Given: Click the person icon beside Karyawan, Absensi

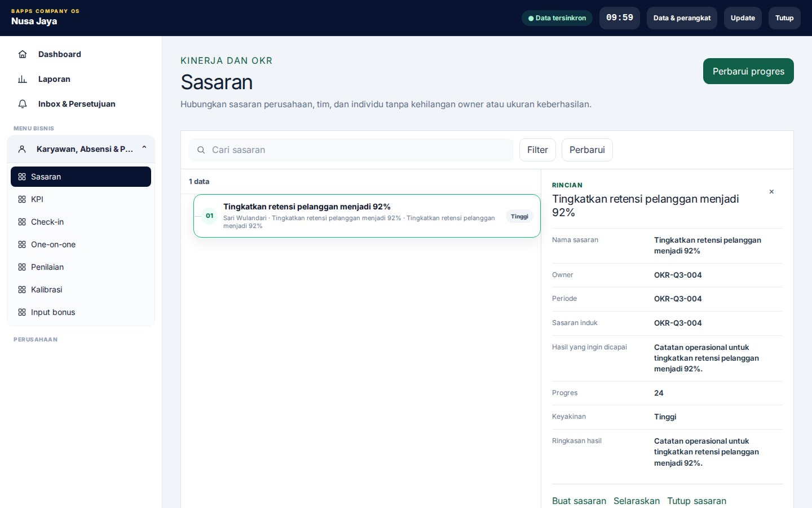Looking at the screenshot, I should [x=22, y=149].
